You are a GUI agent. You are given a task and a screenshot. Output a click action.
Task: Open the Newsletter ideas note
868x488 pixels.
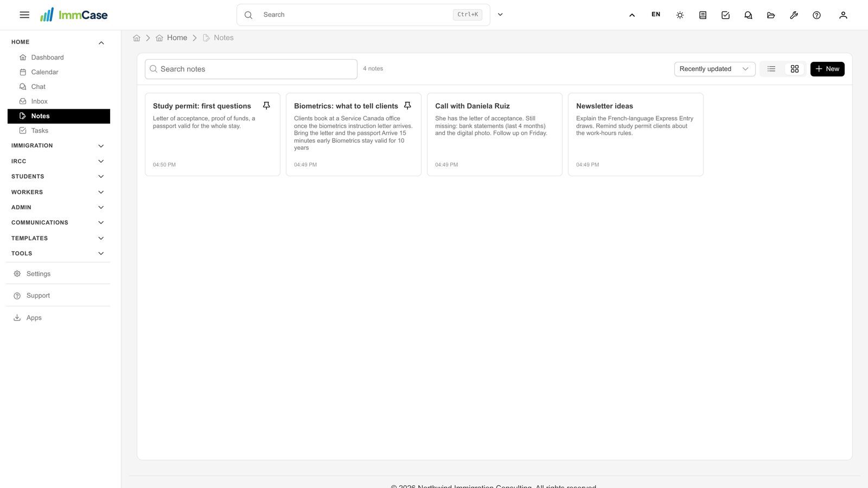click(636, 134)
